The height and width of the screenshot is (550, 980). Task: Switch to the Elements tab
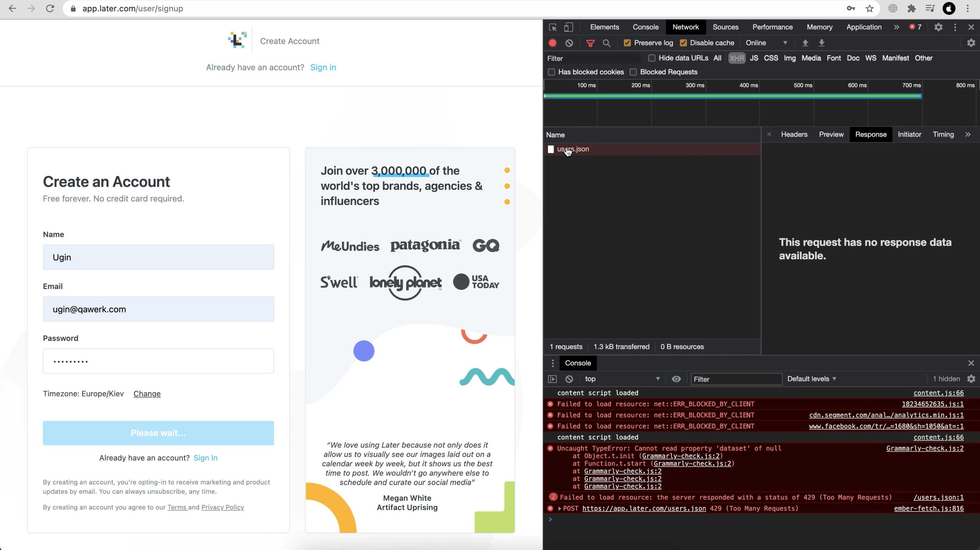coord(604,27)
